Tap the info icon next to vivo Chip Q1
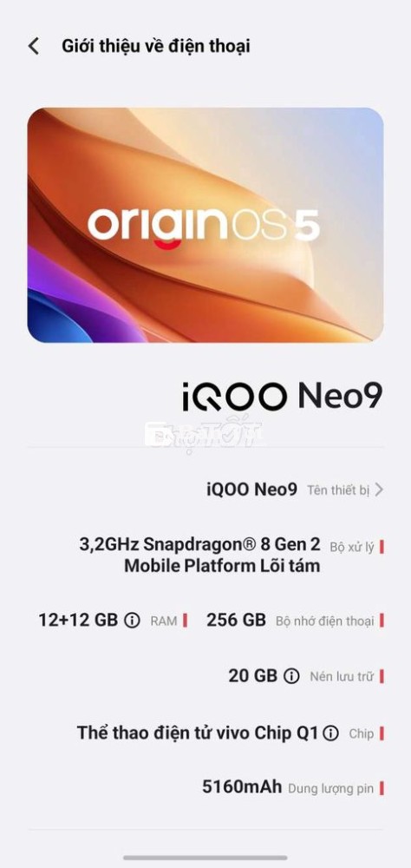The image size is (411, 868). pos(330,733)
